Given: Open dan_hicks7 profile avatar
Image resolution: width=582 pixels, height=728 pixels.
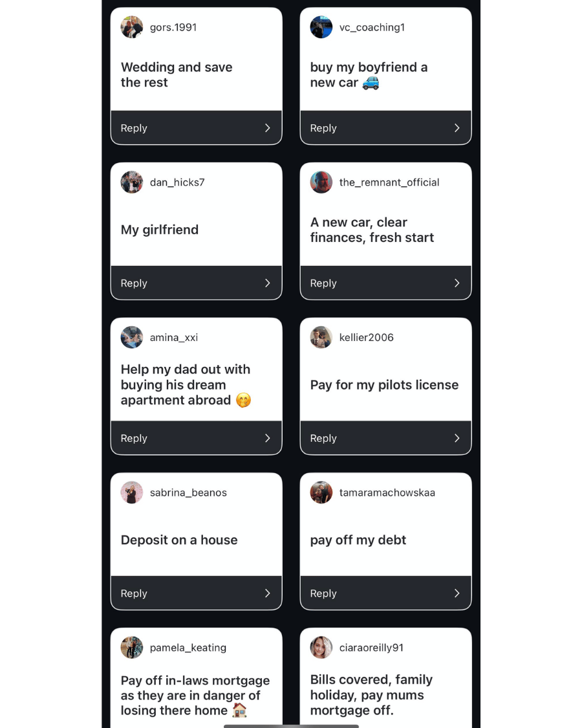Looking at the screenshot, I should (132, 182).
